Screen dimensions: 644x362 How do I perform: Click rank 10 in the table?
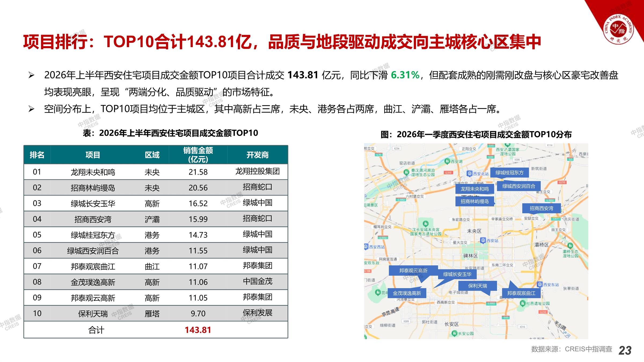[x=37, y=313]
